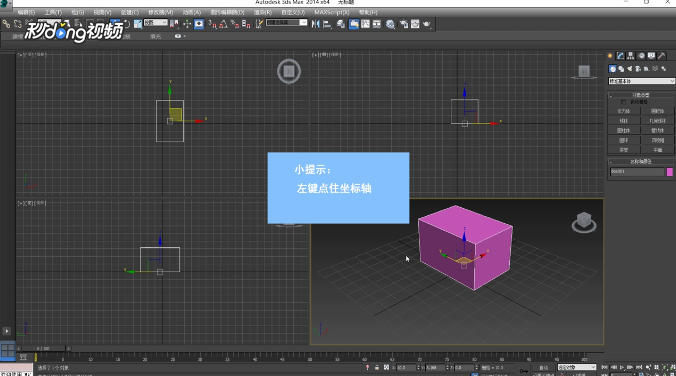Click the pink object color swatch
The image size is (676, 376).
tap(670, 172)
